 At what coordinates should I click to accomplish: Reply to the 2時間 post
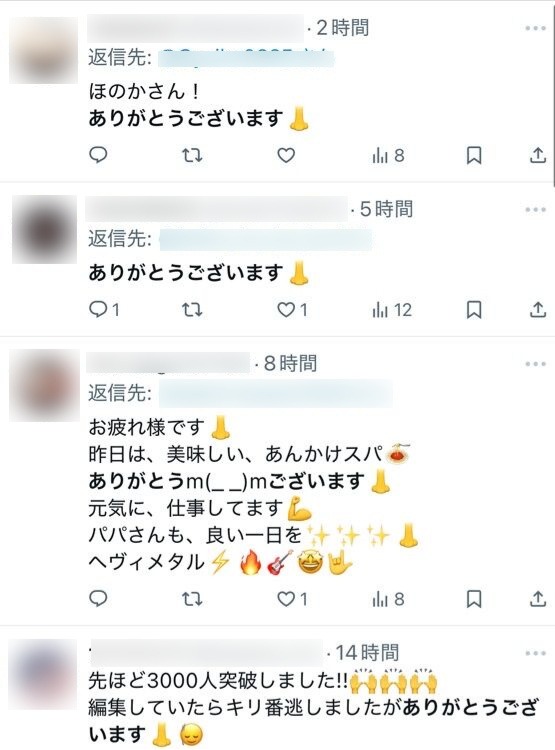98,155
